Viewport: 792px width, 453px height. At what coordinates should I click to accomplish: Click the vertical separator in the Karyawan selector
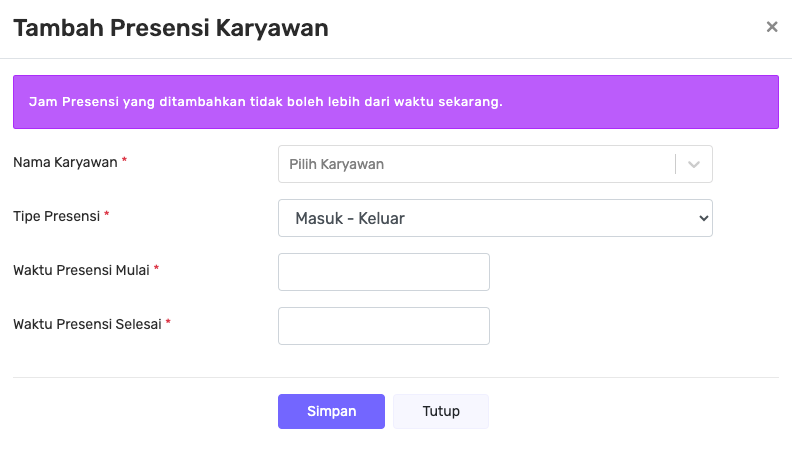tap(676, 164)
